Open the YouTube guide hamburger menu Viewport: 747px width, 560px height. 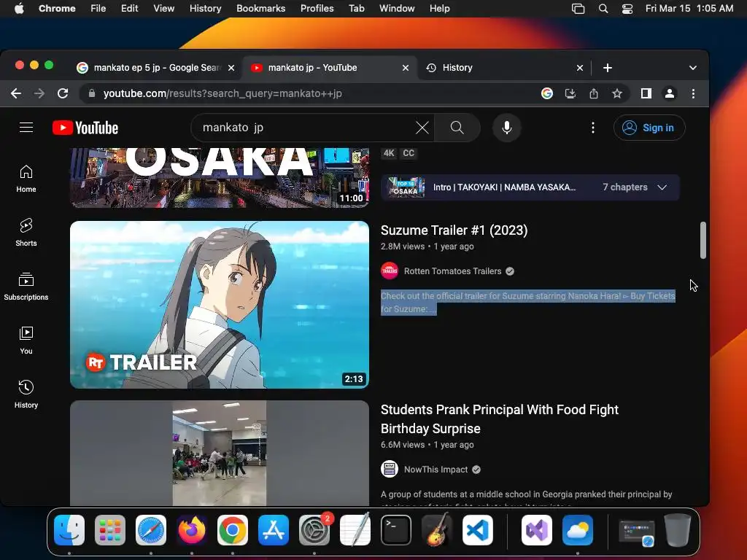tap(26, 128)
